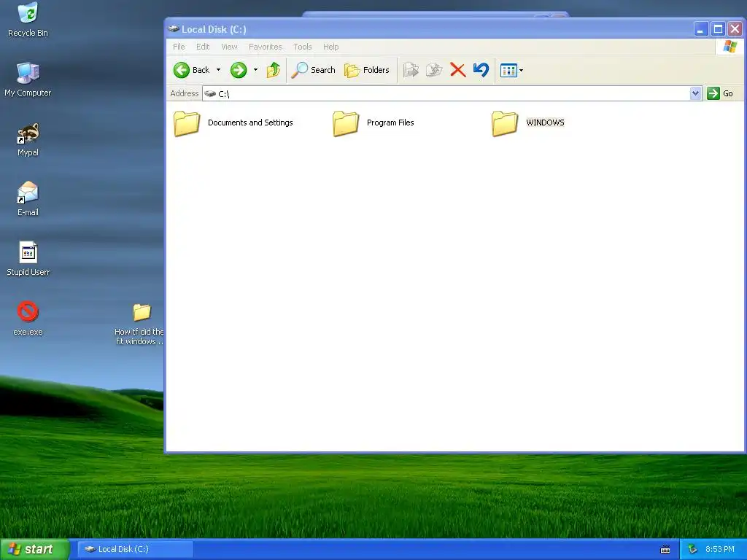Open the Tools menu
This screenshot has width=747, height=560.
click(x=303, y=47)
